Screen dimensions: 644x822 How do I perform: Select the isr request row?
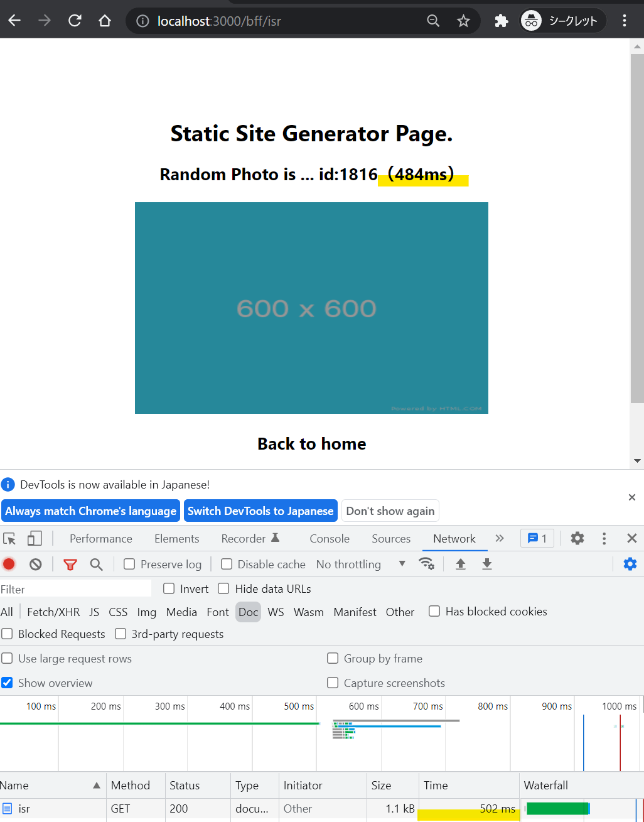(322, 809)
